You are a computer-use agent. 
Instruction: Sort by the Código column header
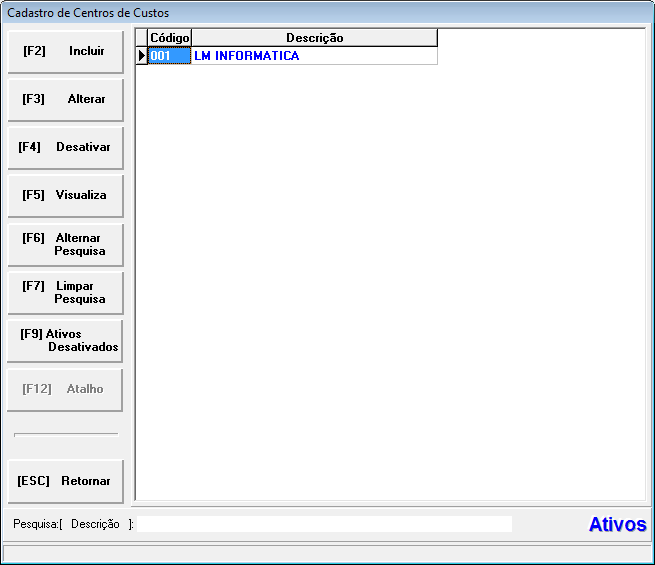[169, 38]
